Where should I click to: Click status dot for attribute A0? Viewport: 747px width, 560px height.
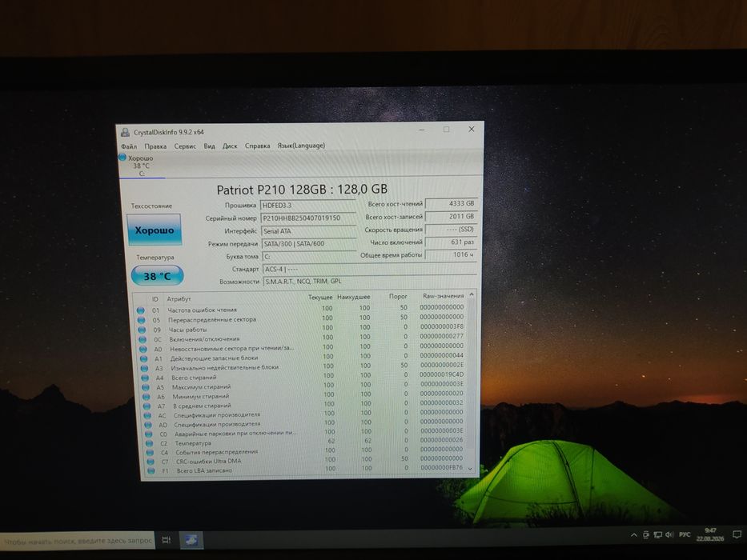(x=143, y=349)
